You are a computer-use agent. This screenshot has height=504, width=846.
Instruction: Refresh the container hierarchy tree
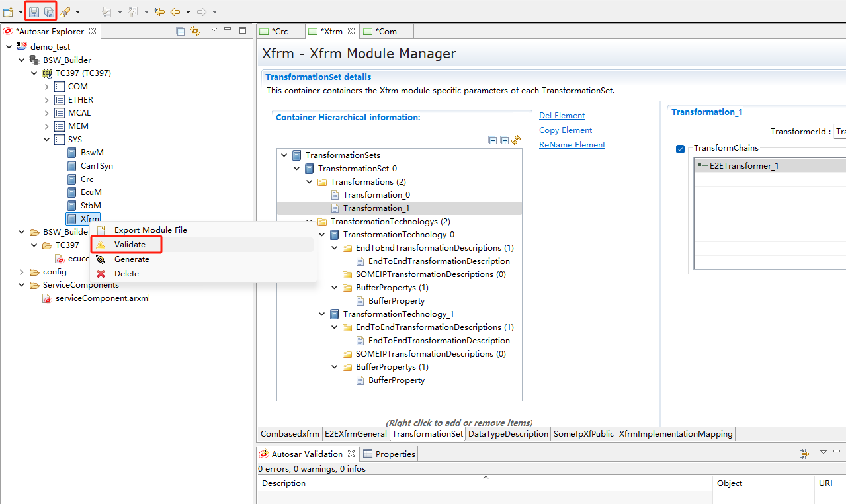click(516, 140)
